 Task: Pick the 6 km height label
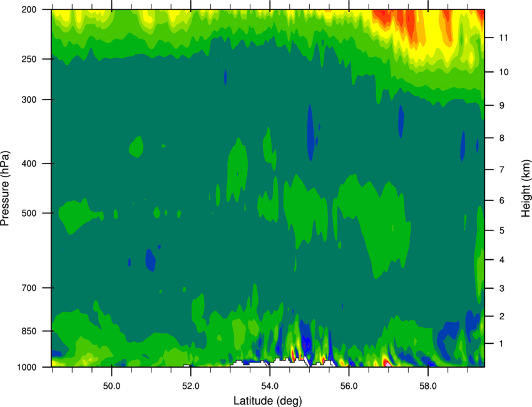pyautogui.click(x=502, y=200)
